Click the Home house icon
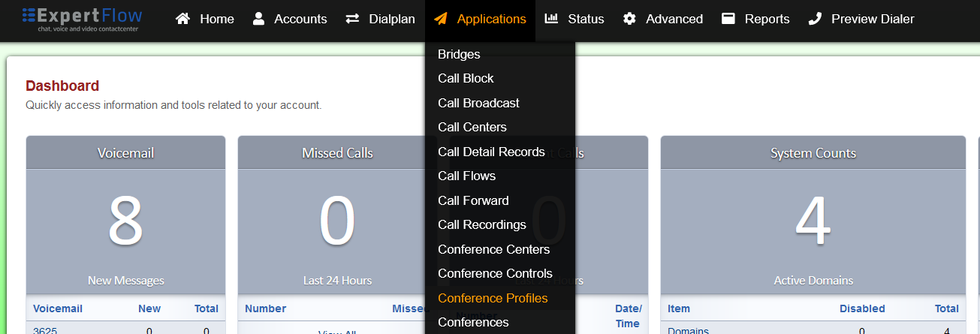 pos(182,19)
